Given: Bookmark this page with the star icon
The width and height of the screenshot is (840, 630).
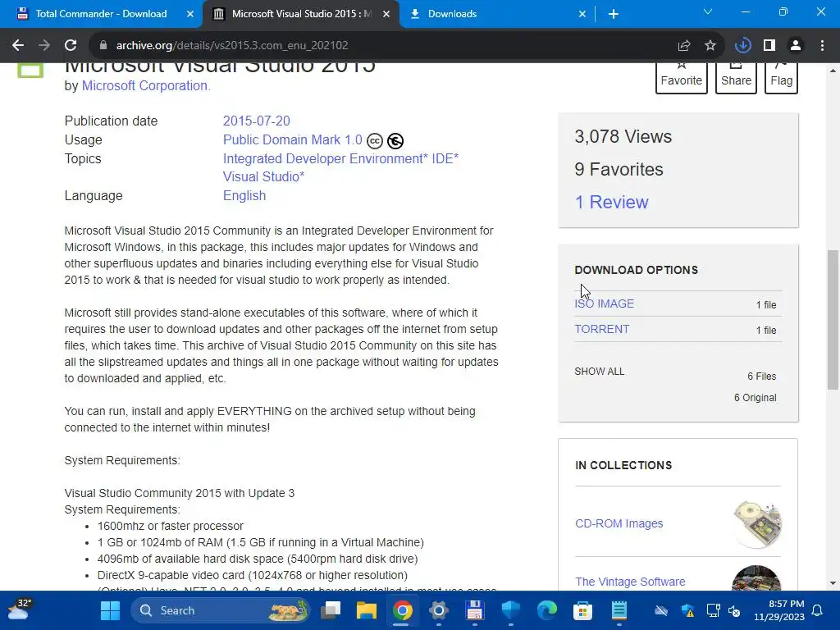Looking at the screenshot, I should point(710,46).
